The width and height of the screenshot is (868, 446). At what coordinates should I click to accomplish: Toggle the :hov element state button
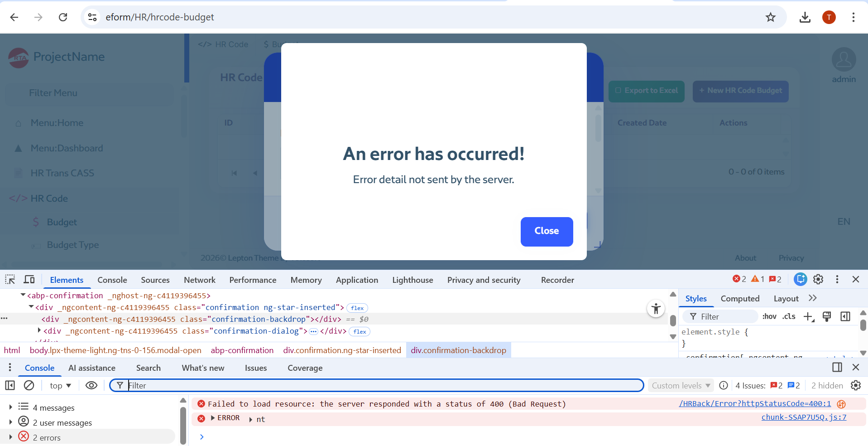click(769, 316)
